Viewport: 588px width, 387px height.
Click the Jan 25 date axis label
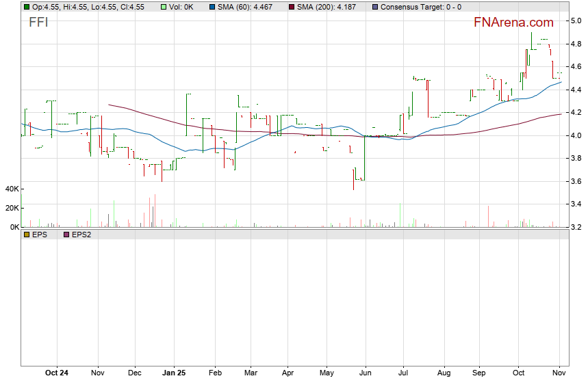click(174, 373)
